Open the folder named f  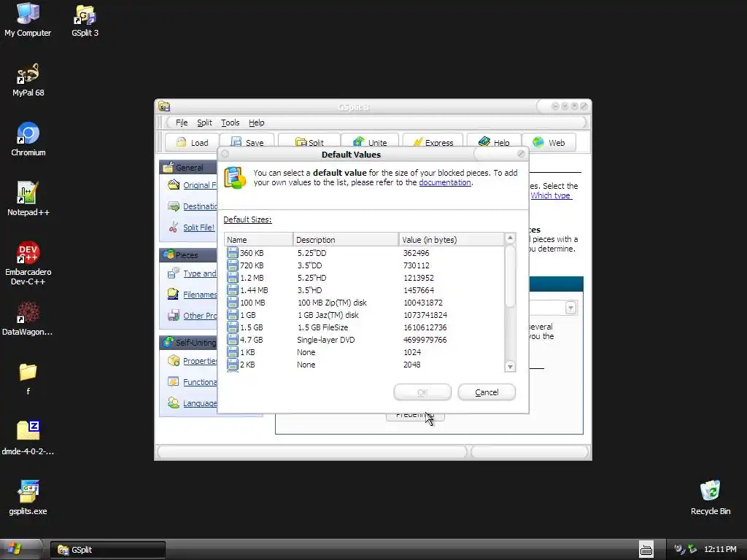(x=28, y=378)
